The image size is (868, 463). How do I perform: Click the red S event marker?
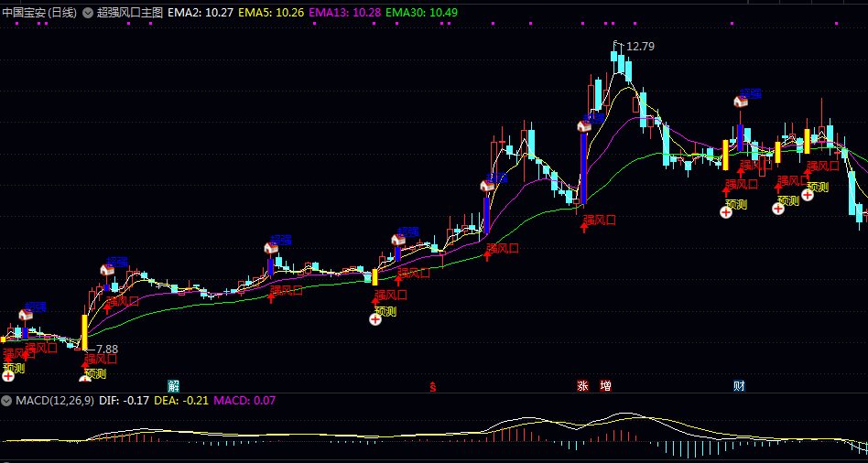pyautogui.click(x=433, y=386)
